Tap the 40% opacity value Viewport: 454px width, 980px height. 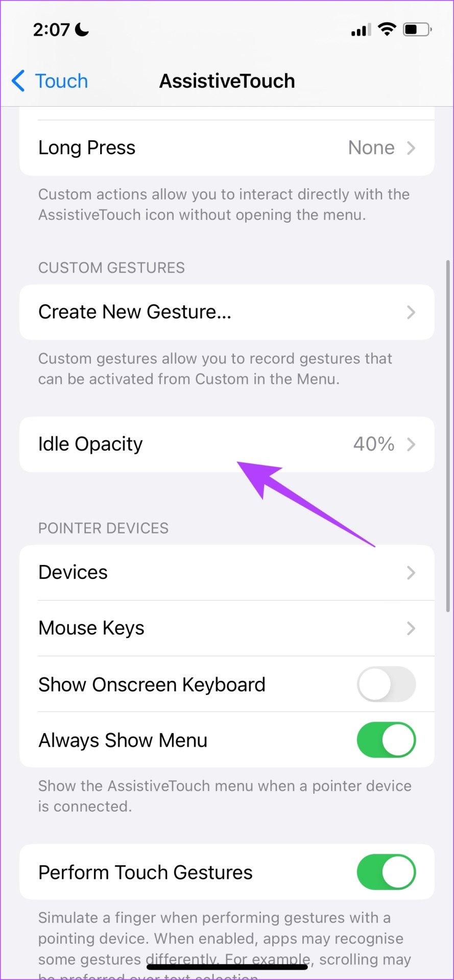tap(374, 444)
